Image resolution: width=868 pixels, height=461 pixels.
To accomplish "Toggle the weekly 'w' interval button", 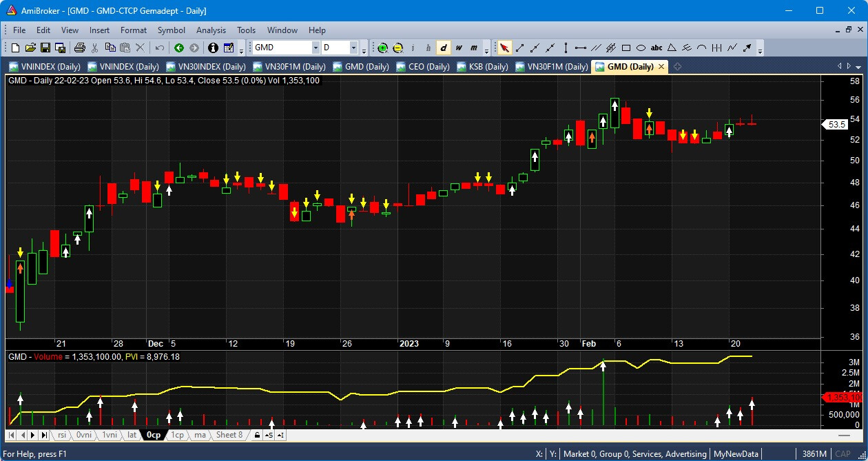I will click(459, 48).
